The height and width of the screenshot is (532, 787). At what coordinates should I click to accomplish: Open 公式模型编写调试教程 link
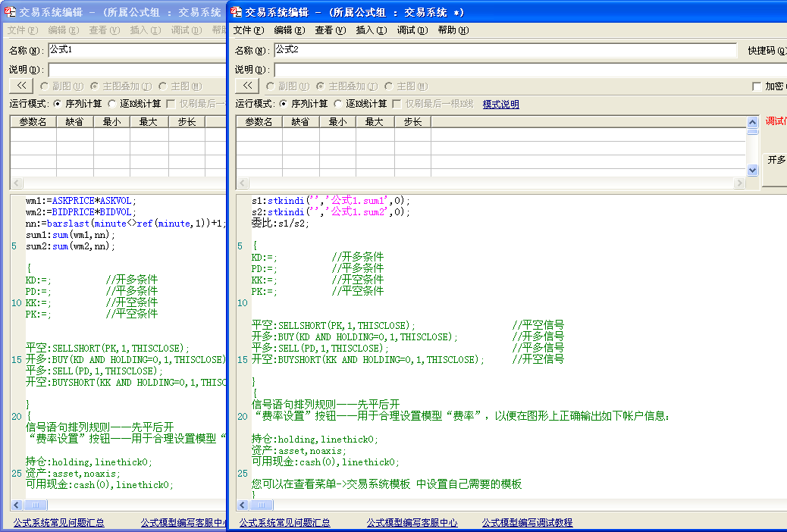pos(527,522)
